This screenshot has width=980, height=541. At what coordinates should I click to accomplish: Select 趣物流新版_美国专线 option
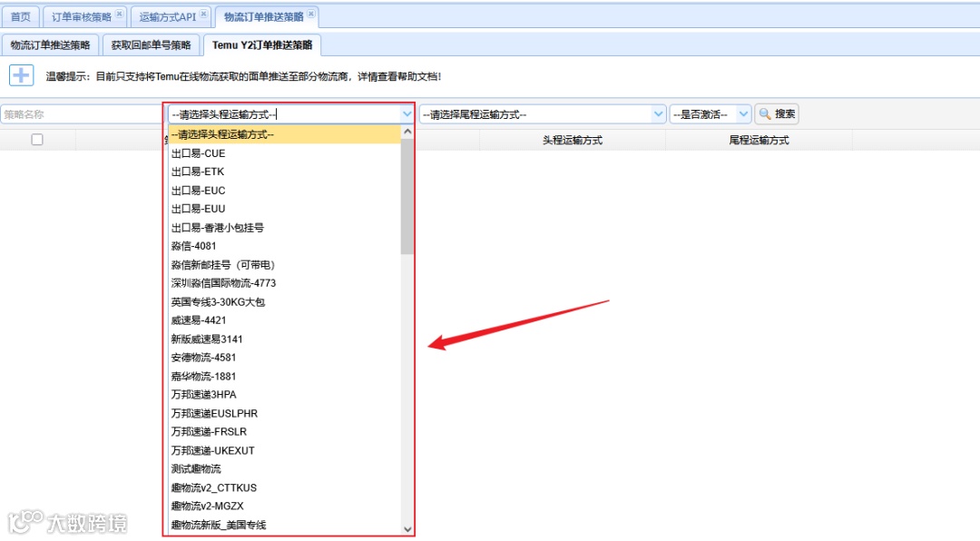284,525
